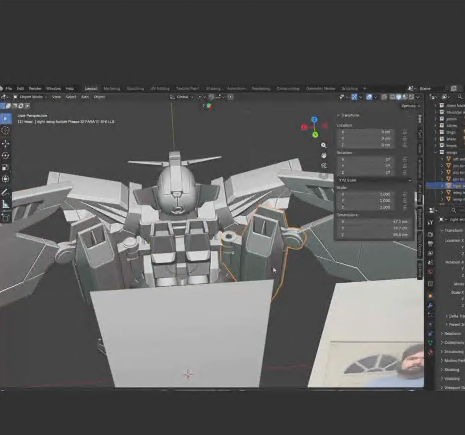
Task: Select the 3D Cursor tool
Action: (x=5, y=130)
